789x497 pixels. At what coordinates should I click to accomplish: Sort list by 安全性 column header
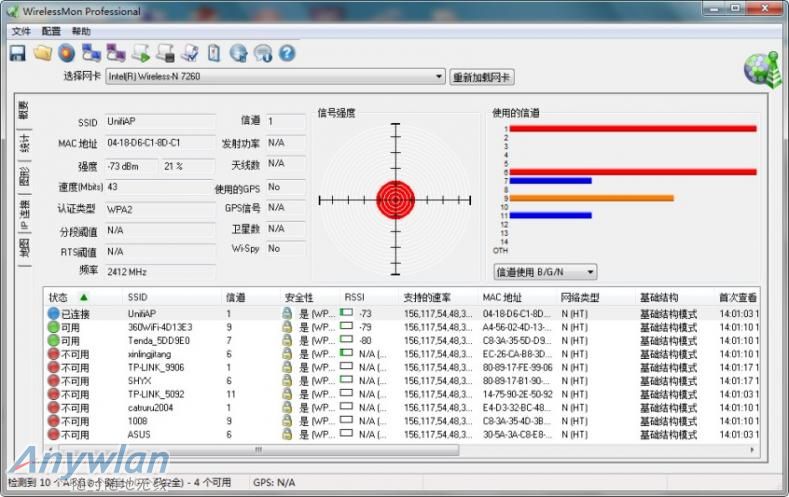[310, 297]
